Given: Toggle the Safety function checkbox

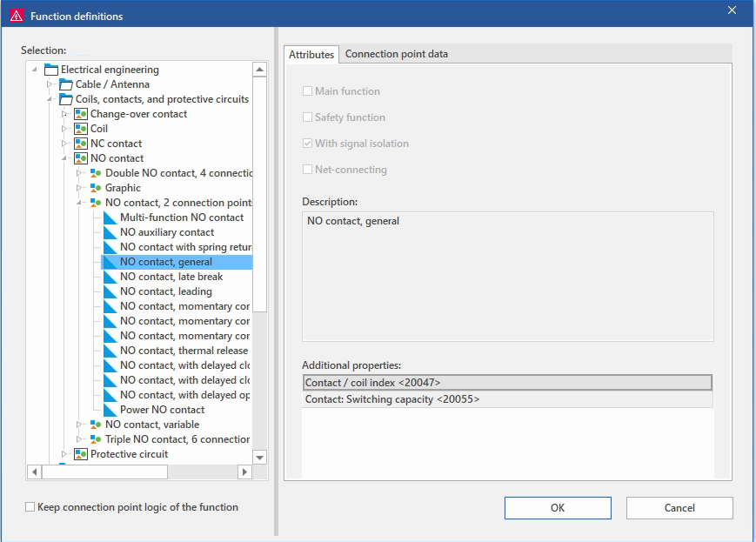Looking at the screenshot, I should tap(307, 117).
